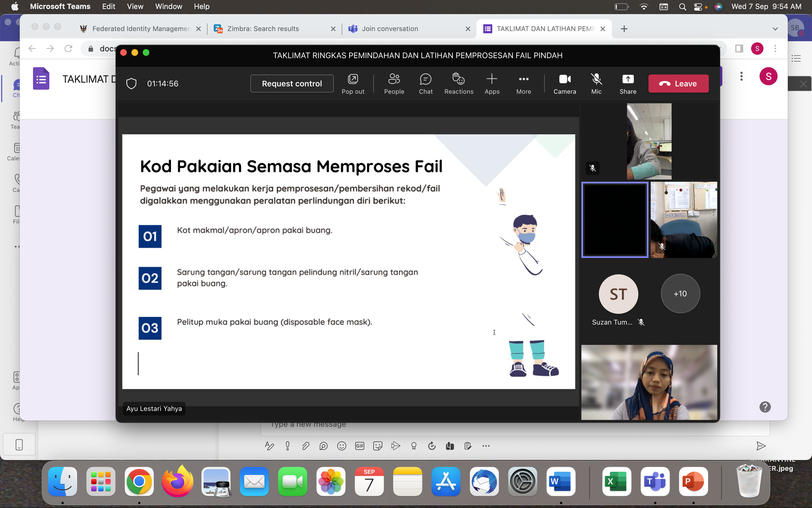Select the hijab-wearing participant video tile

(x=649, y=382)
